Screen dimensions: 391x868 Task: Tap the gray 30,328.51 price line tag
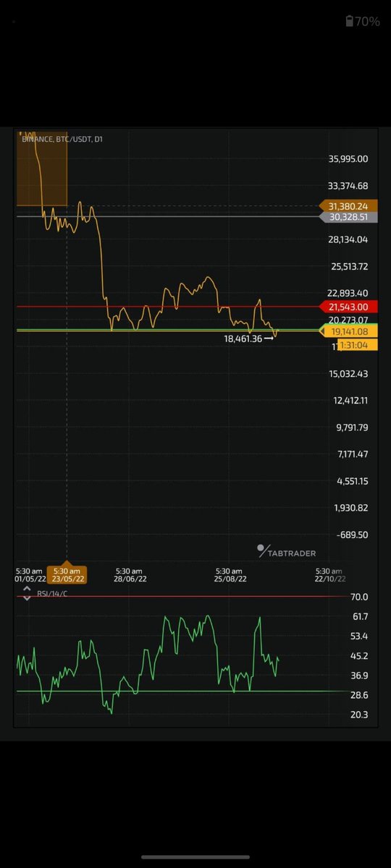click(348, 216)
